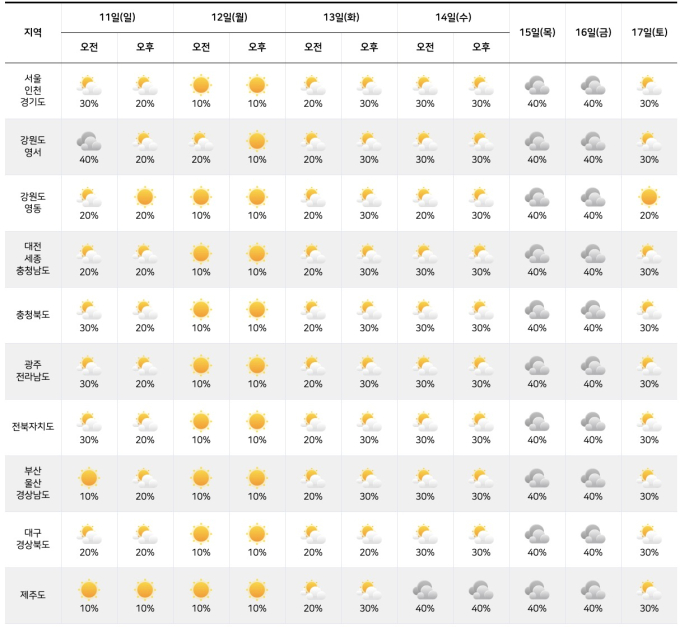The height and width of the screenshot is (629, 680).
Task: Click the partly cloudy icon for 전북자치도 11일 오전
Action: (89, 422)
